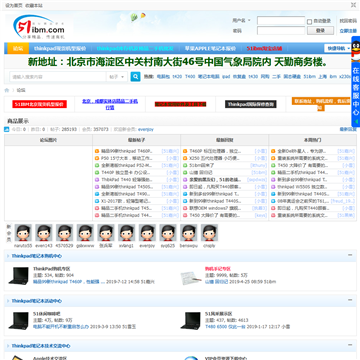This screenshot has width=360, height=360.
Task: Click the blue statistics icon beside 今日
Action: 7,129
